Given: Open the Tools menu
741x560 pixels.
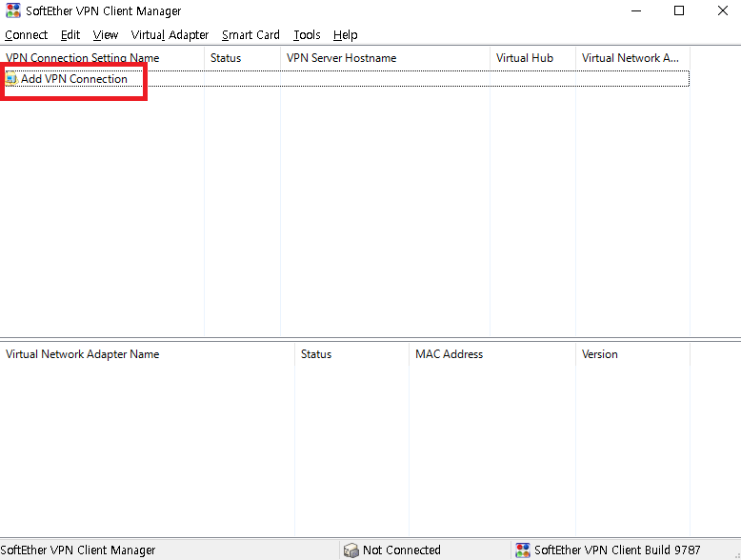Looking at the screenshot, I should [x=307, y=35].
